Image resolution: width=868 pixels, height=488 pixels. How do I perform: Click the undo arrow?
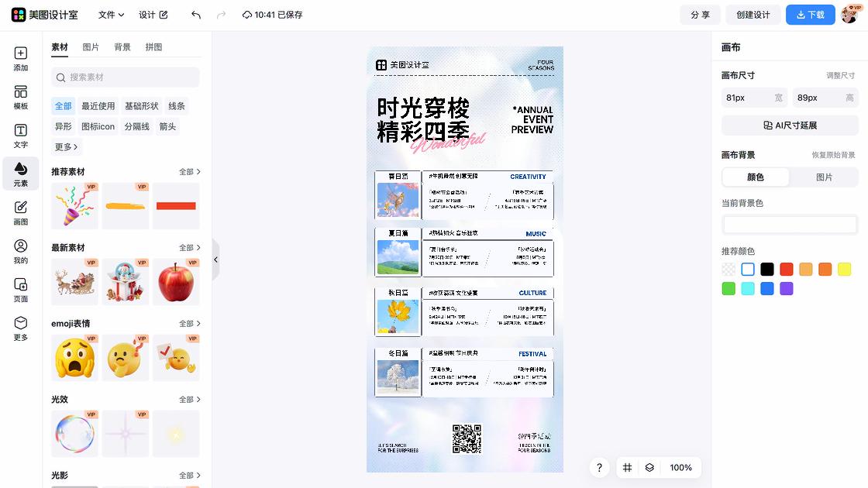[x=196, y=15]
